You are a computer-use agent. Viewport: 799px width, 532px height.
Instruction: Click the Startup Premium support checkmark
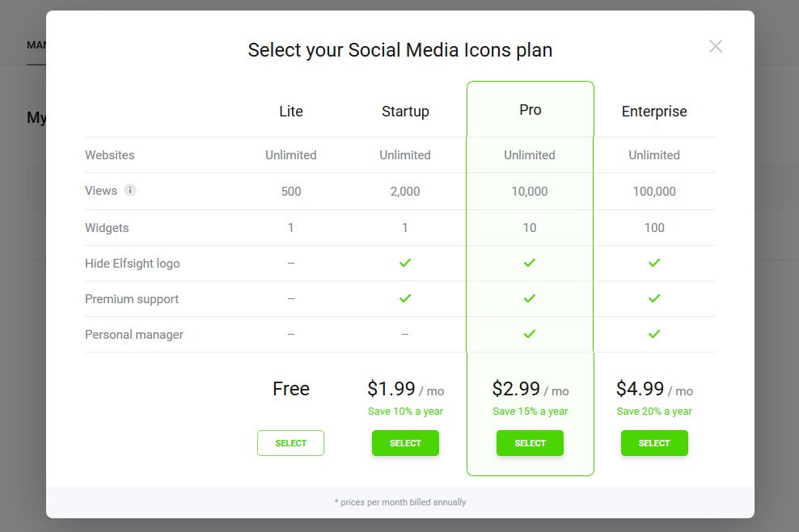(405, 298)
